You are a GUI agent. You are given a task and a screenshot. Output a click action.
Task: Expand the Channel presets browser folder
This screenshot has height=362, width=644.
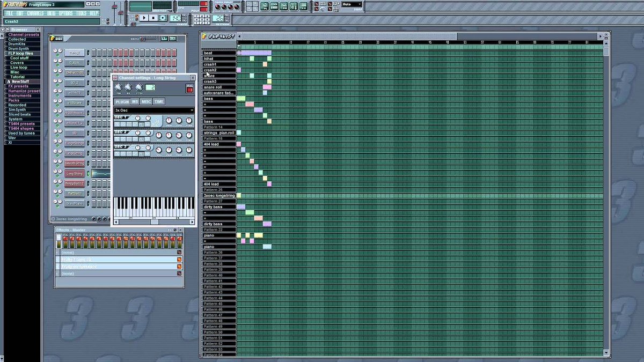(x=24, y=34)
